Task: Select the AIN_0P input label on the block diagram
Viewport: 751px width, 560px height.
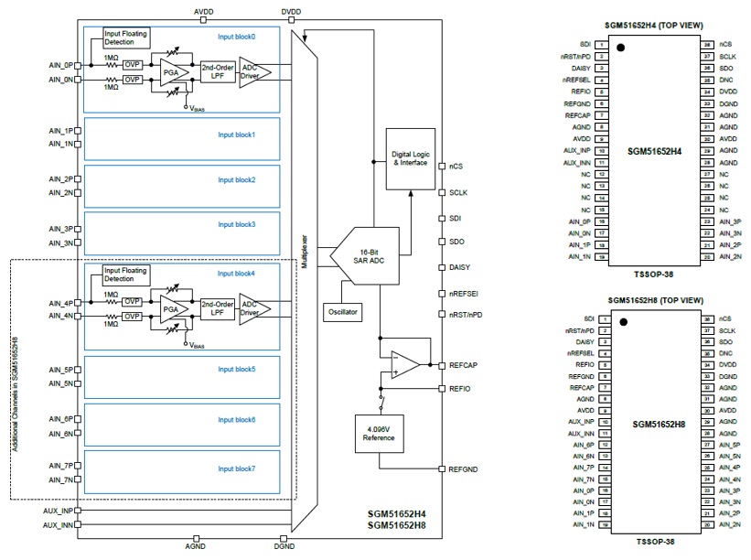Action: 60,65
